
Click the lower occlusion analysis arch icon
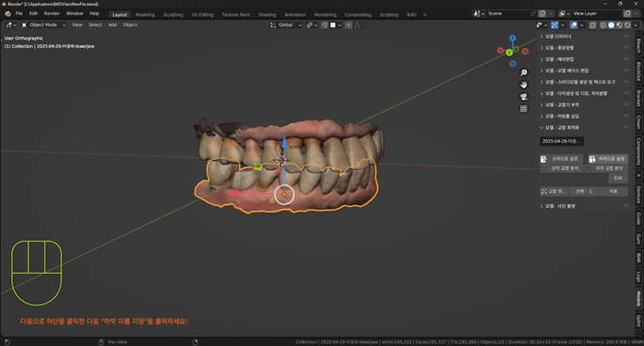tap(588, 168)
